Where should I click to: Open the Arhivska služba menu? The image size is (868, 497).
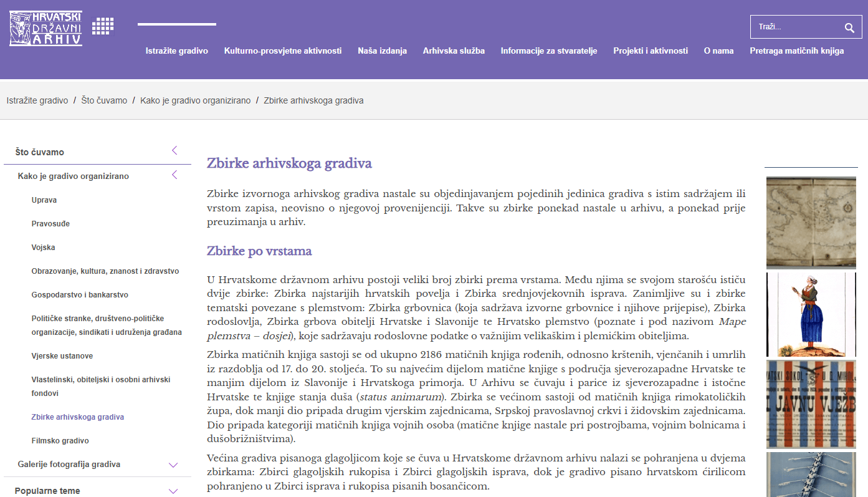454,51
